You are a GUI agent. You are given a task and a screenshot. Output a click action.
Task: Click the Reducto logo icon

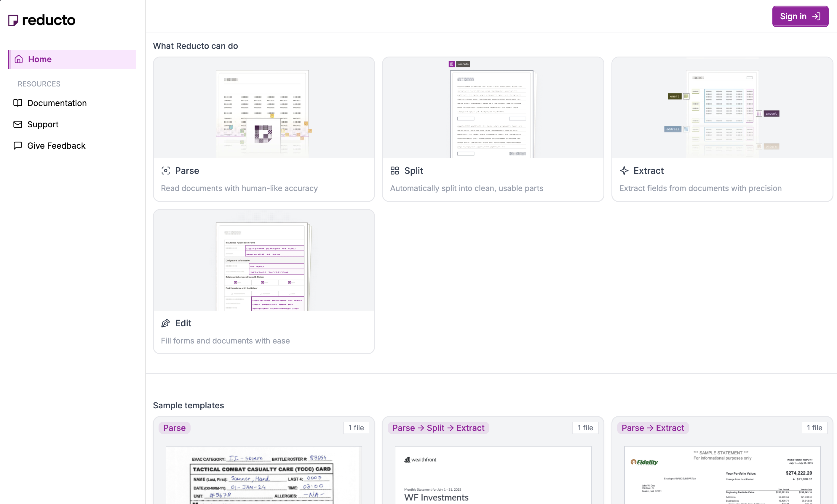pyautogui.click(x=13, y=20)
